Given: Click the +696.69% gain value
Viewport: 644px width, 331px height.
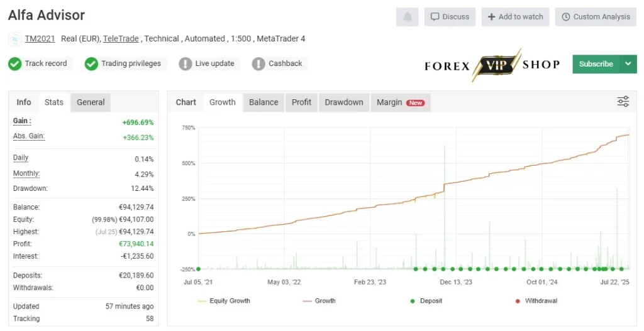Looking at the screenshot, I should (x=138, y=122).
